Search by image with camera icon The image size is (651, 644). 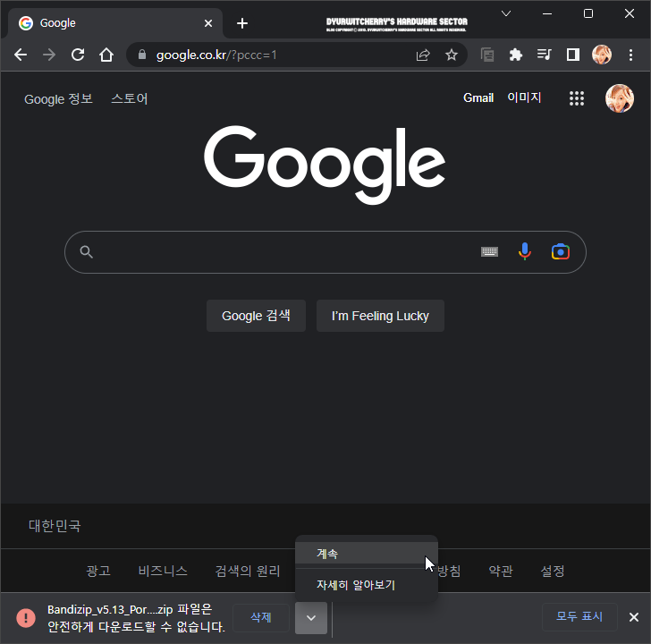pyautogui.click(x=561, y=251)
